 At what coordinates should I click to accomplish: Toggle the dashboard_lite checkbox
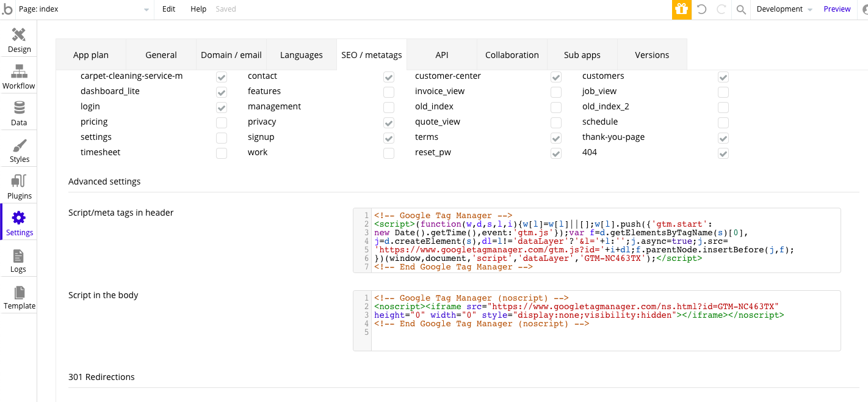click(x=222, y=92)
